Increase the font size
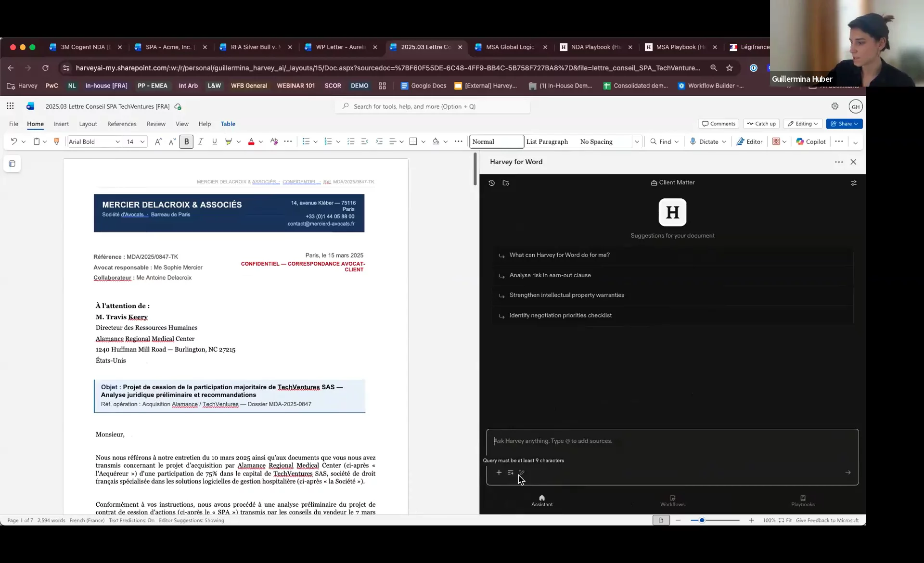 pos(158,141)
